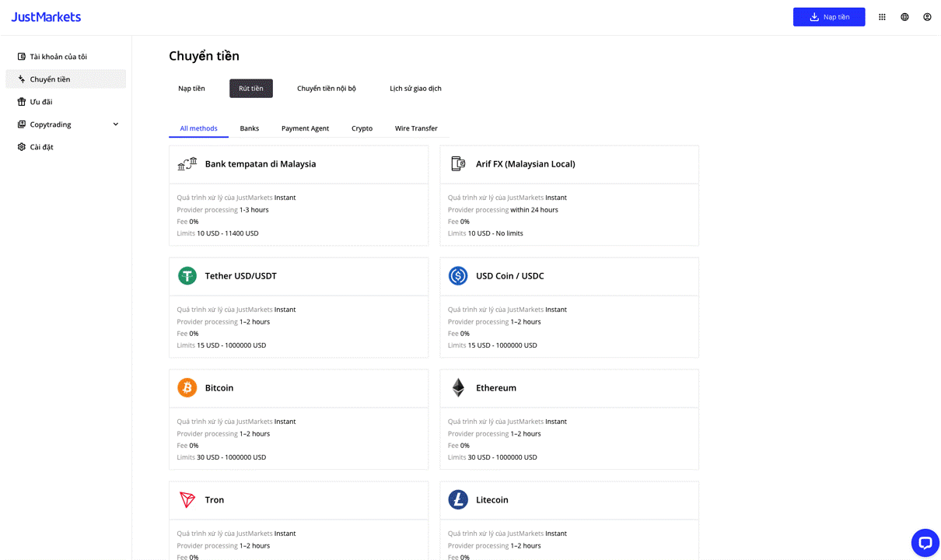Click the Nạp tiền button in header
The image size is (941, 560).
click(829, 17)
